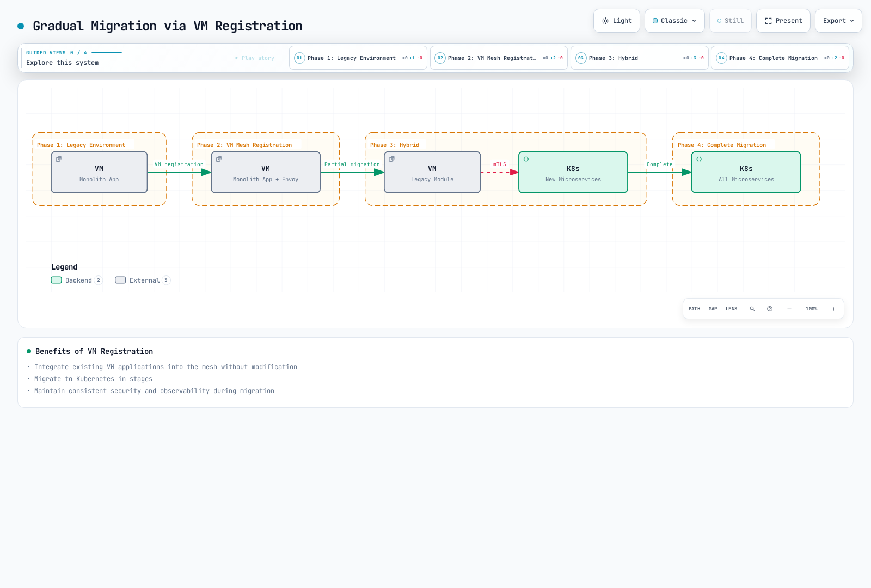Screen dimensions: 871x588
Task: Select the VM Legacy Module node
Action: click(432, 172)
